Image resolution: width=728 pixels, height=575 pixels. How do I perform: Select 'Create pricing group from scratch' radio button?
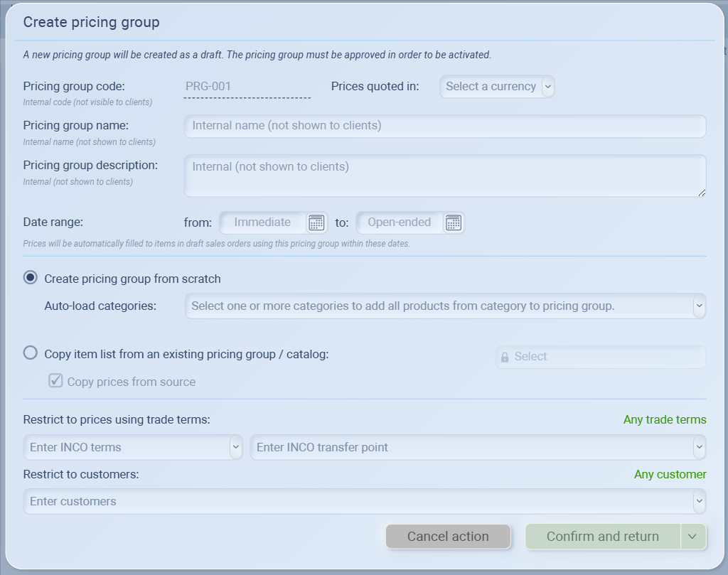(x=31, y=278)
